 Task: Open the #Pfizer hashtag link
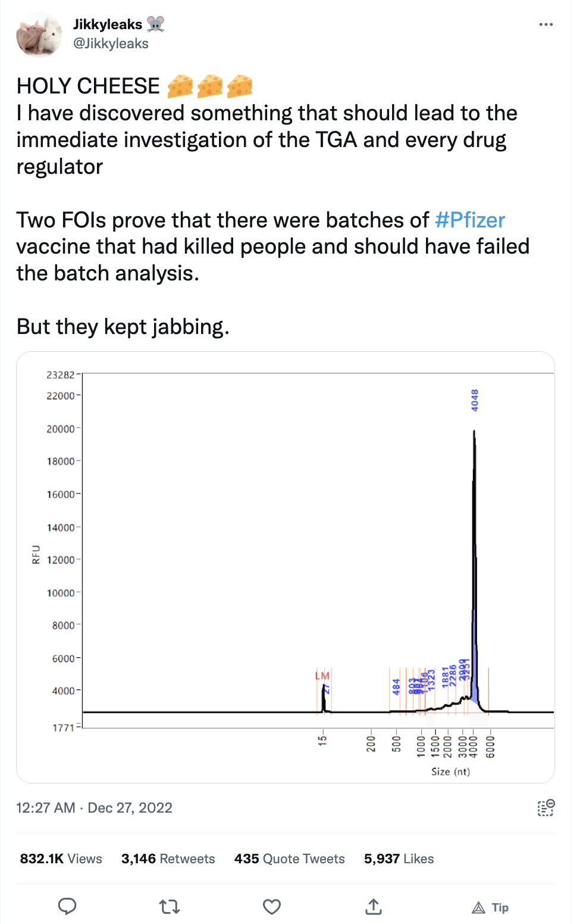(470, 220)
